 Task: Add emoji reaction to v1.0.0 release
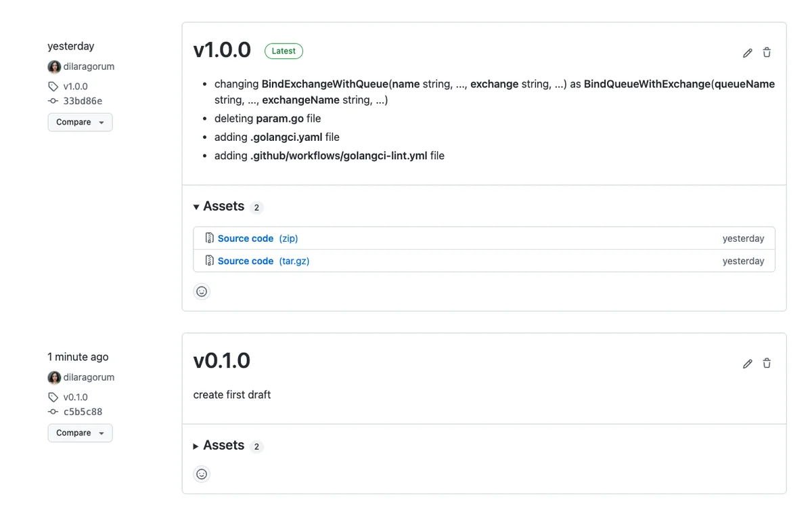click(x=202, y=292)
